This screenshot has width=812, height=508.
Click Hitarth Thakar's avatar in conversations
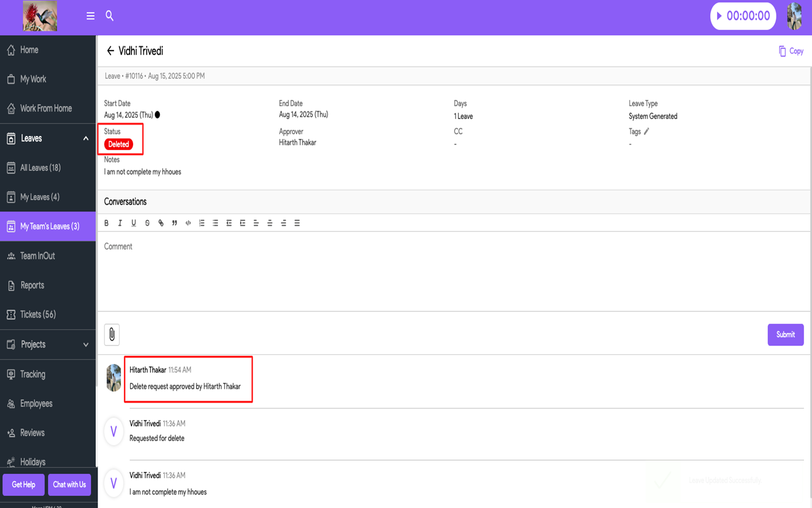coord(114,378)
